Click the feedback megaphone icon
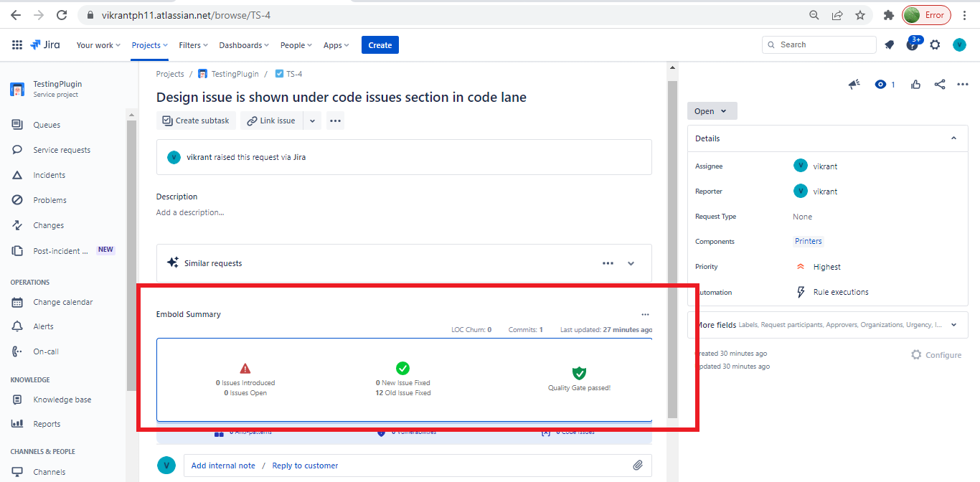 coord(854,84)
